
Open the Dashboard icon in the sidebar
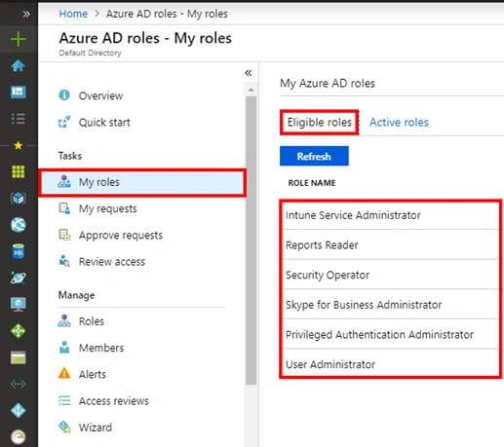[19, 93]
